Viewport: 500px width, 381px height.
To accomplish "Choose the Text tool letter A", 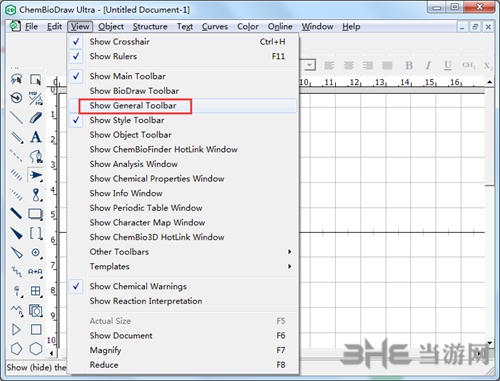I will pos(35,137).
